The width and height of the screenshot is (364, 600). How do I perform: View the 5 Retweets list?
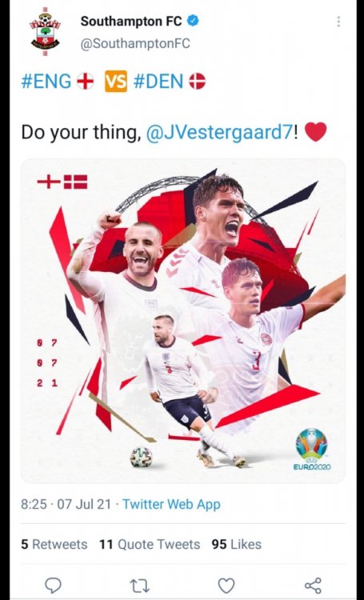click(x=54, y=544)
